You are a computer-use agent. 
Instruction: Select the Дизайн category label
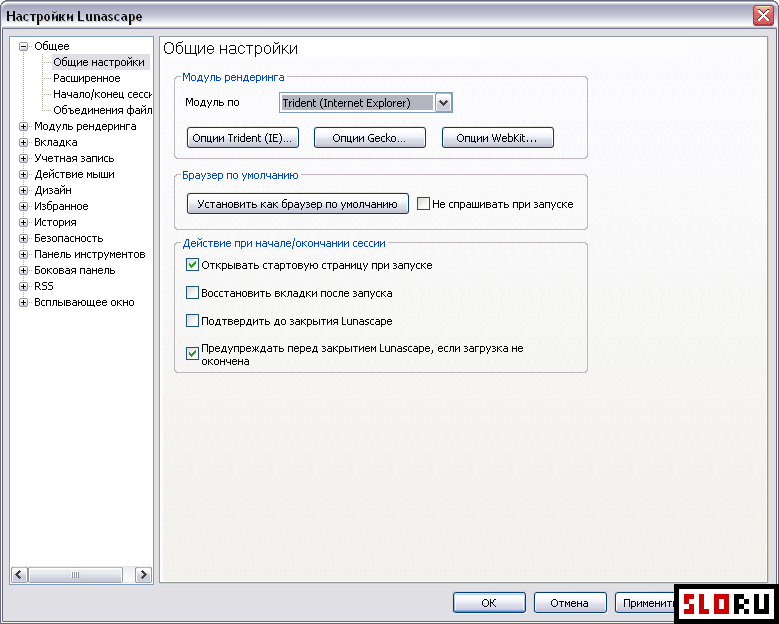click(53, 190)
